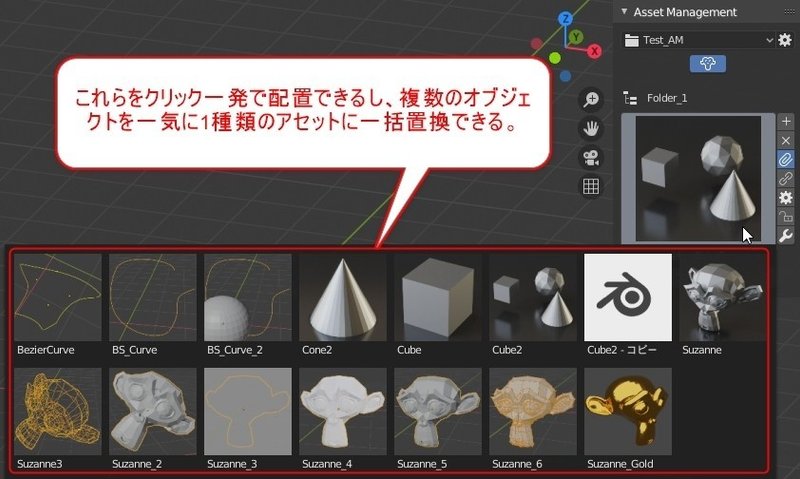The image size is (800, 479).
Task: Click the zoom view magnifier icon
Action: point(591,99)
